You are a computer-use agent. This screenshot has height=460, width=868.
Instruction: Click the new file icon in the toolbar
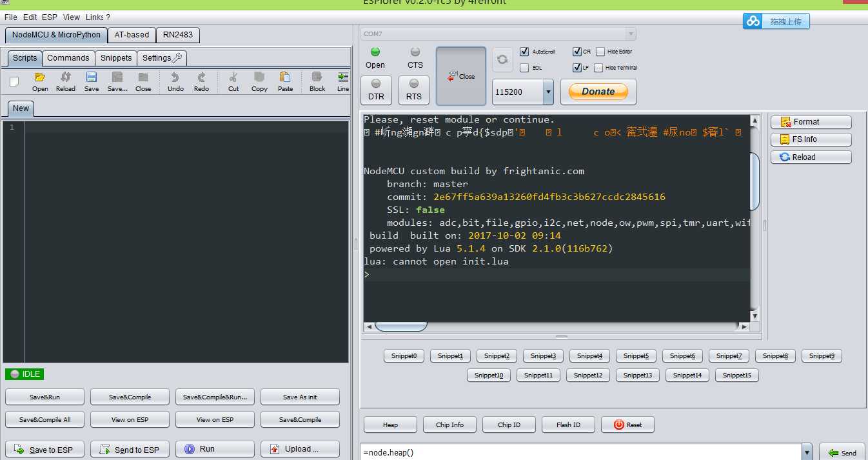click(14, 81)
